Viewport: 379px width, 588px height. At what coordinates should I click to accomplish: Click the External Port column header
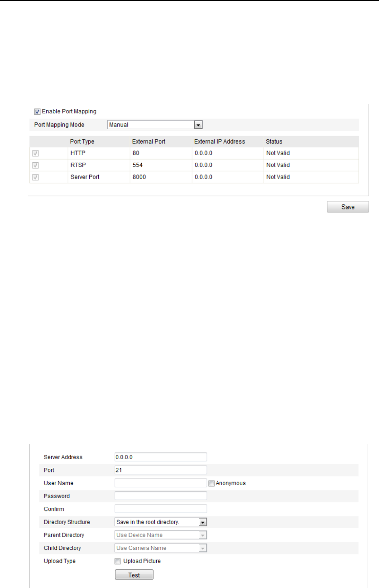149,141
